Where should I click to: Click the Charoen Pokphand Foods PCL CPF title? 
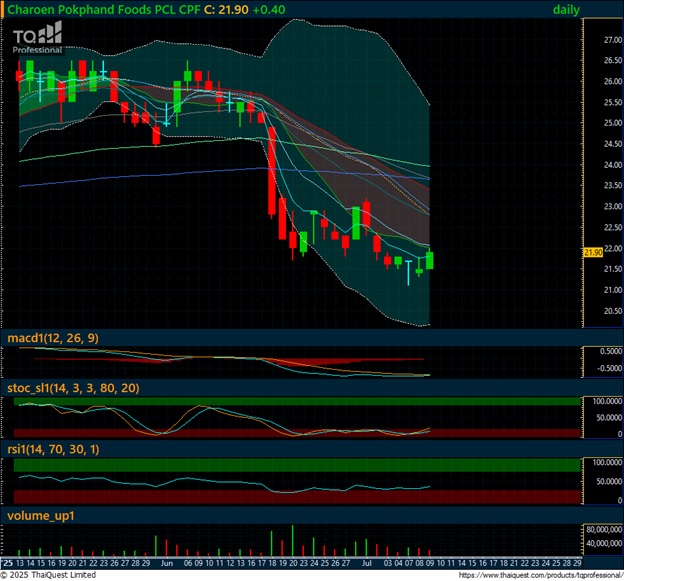tap(104, 10)
